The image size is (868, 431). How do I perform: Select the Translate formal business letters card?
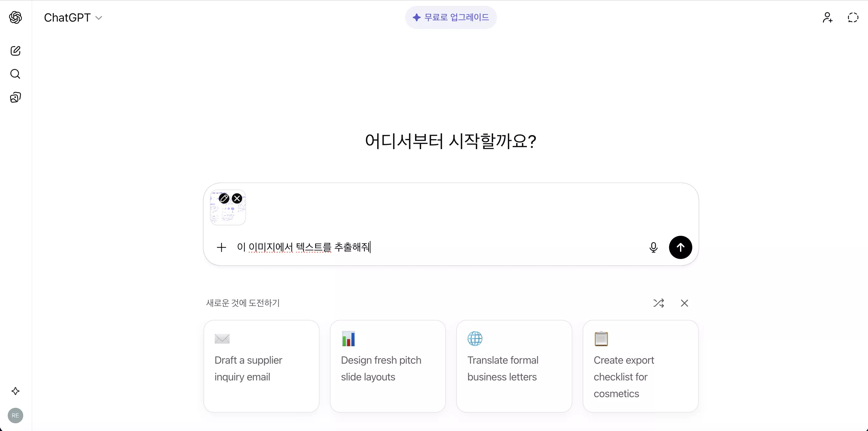point(514,367)
